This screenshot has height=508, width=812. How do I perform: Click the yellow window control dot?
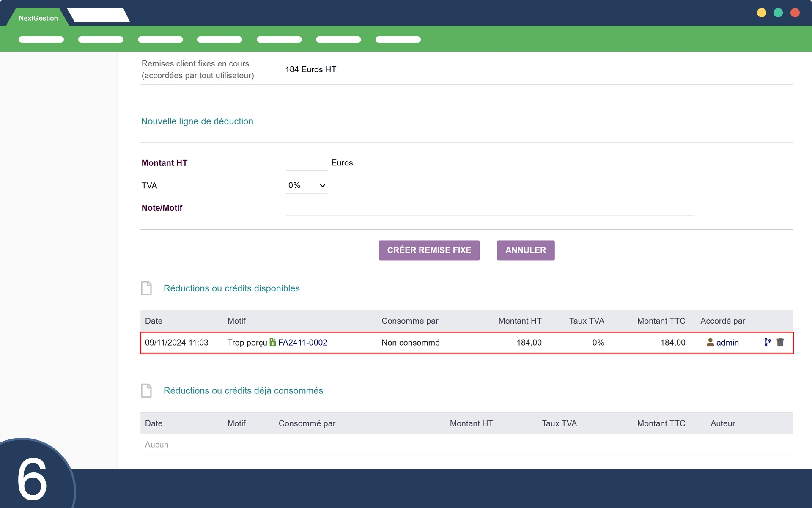761,13
